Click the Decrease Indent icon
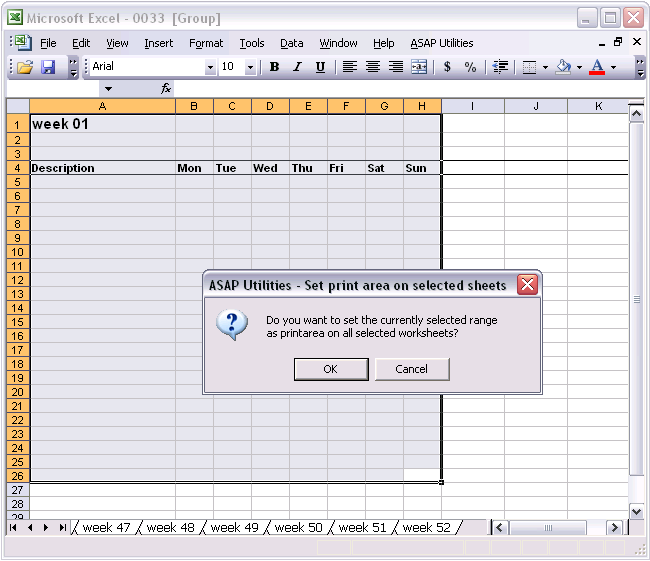Screen dimensions: 650x561 [500, 67]
